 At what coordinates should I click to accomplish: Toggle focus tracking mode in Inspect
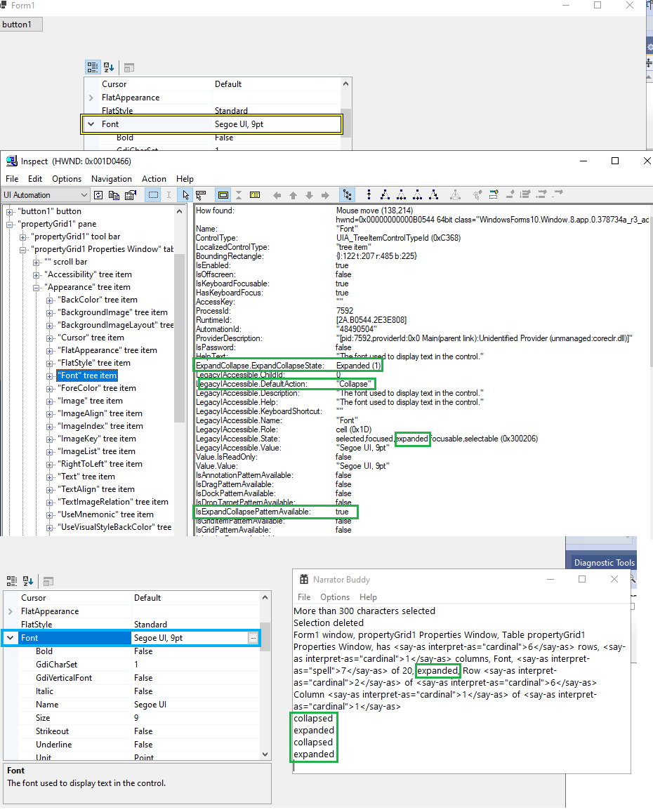click(202, 194)
